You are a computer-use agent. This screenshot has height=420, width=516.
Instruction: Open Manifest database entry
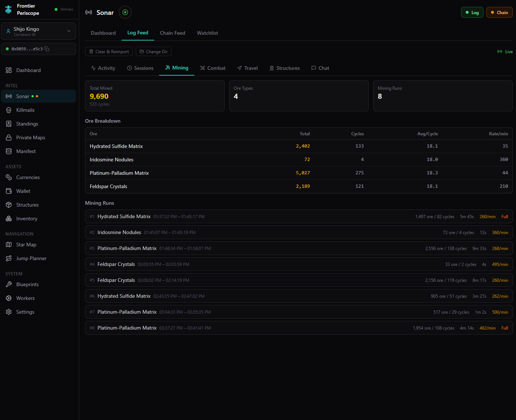click(39, 151)
